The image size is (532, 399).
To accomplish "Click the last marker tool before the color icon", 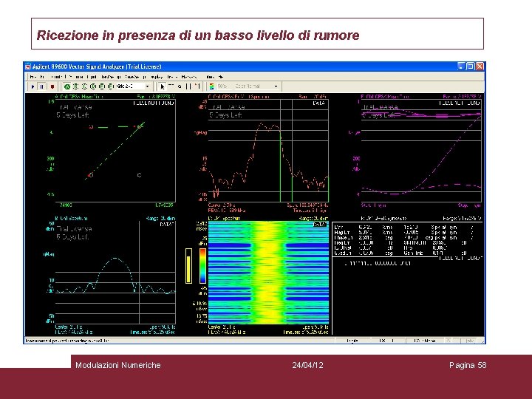I will (197, 86).
